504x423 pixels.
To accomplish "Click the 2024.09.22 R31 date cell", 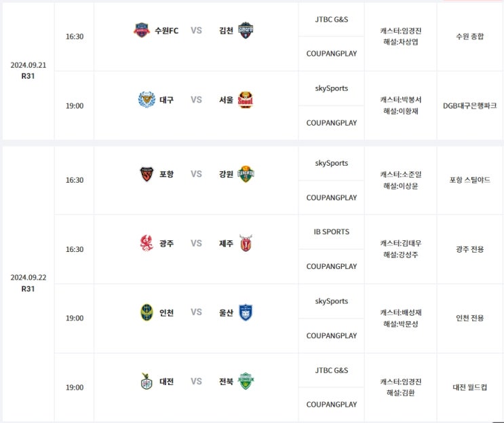I will 28,282.
